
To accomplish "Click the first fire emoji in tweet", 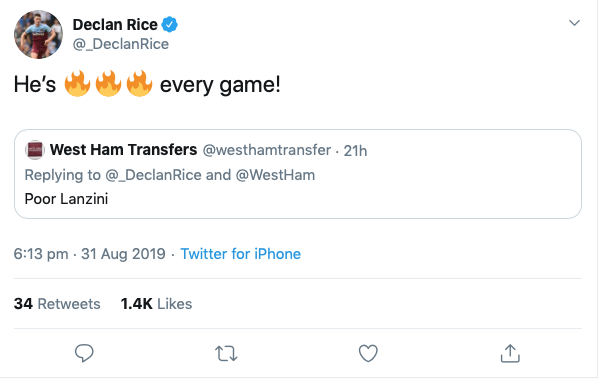I will point(77,83).
